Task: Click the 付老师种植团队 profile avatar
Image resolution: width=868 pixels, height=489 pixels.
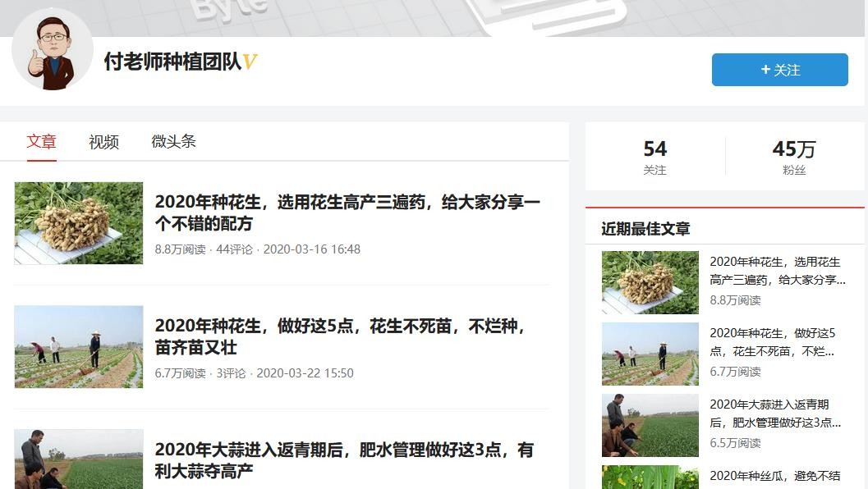Action: click(53, 50)
